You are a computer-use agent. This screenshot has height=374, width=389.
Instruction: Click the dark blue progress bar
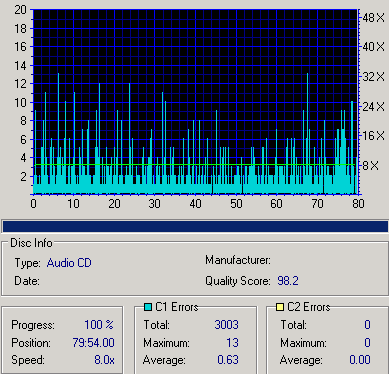195,227
